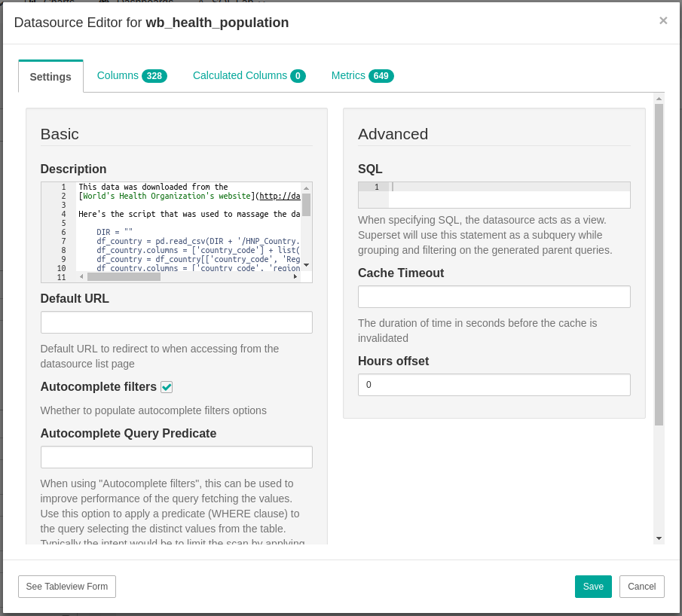The height and width of the screenshot is (616, 682).
Task: Click description editor scroll right arrow
Action: point(295,276)
